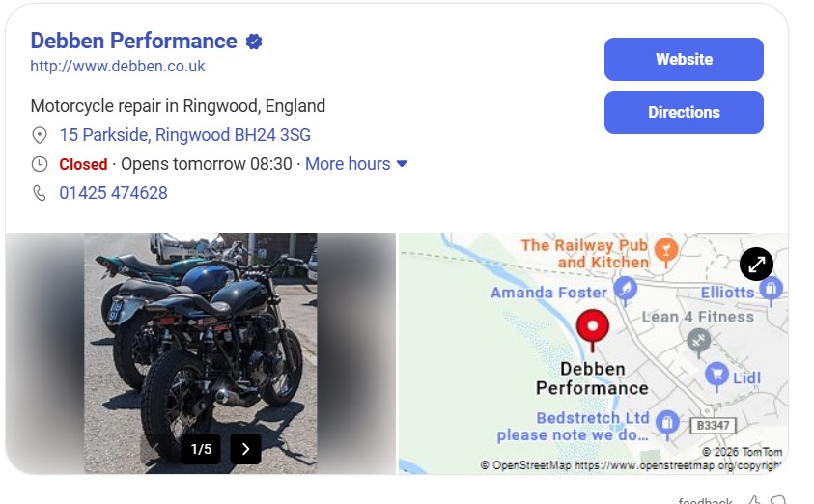
Task: Visit the www.debben.co.uk URL link
Action: pos(118,67)
